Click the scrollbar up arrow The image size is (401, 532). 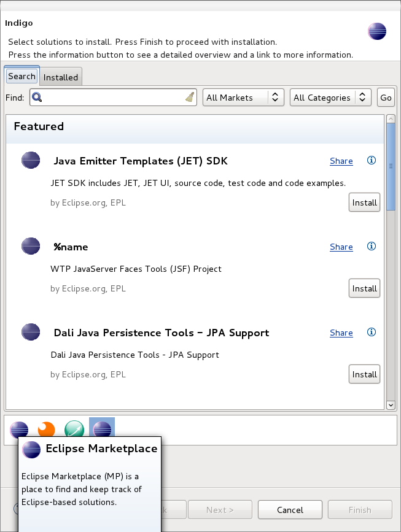pyautogui.click(x=391, y=119)
